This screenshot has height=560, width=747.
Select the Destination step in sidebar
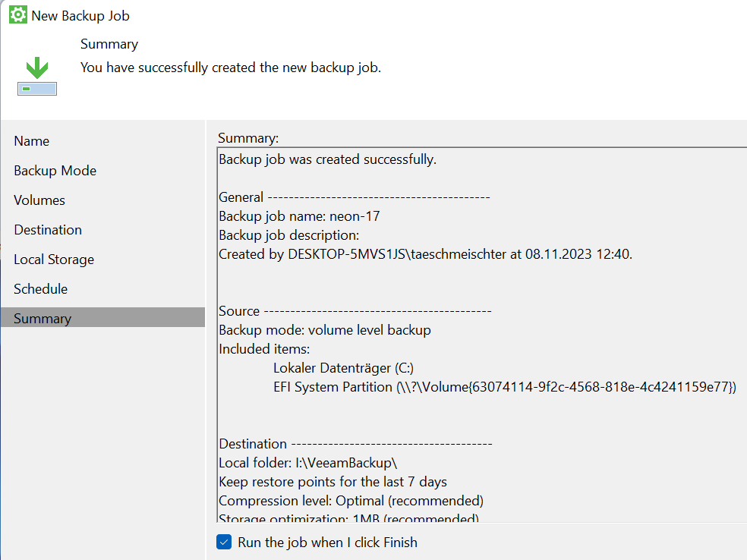(48, 229)
